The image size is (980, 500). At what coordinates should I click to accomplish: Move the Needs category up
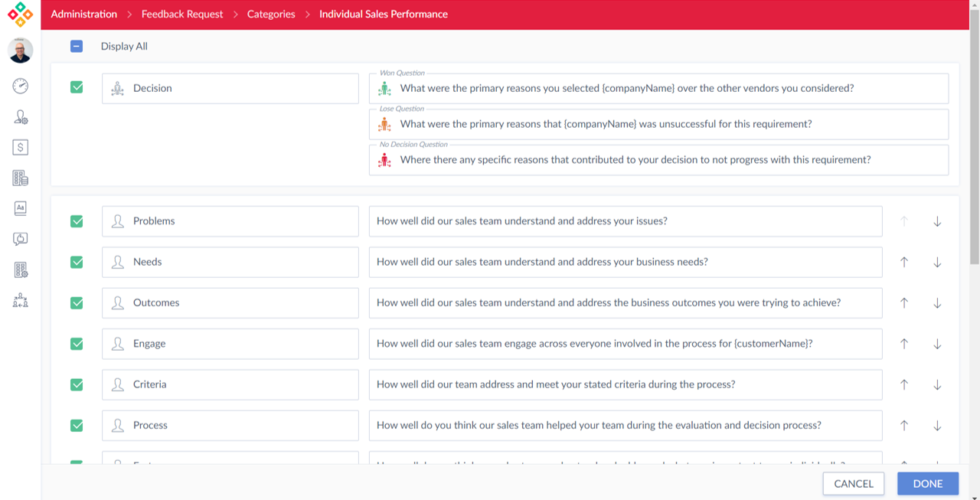tap(904, 262)
